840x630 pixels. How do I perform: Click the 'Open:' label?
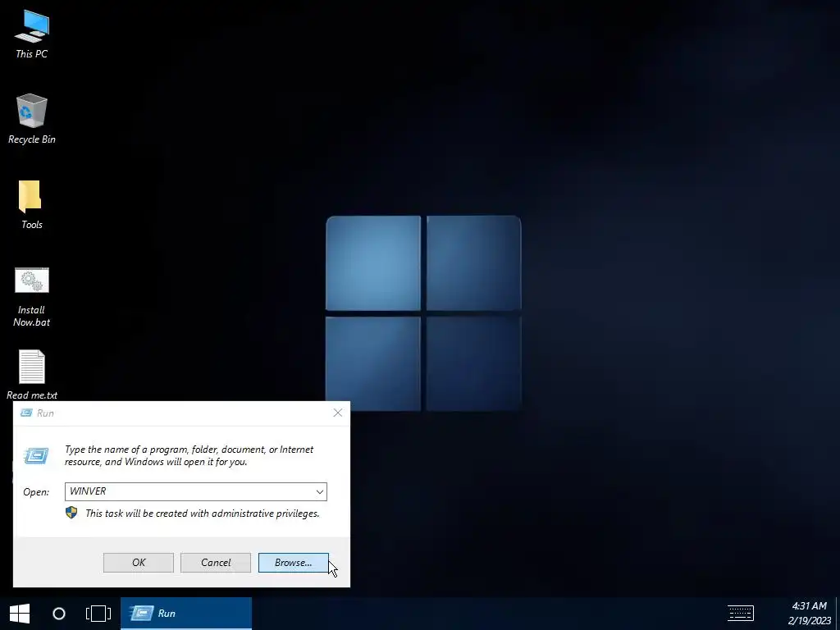click(36, 492)
